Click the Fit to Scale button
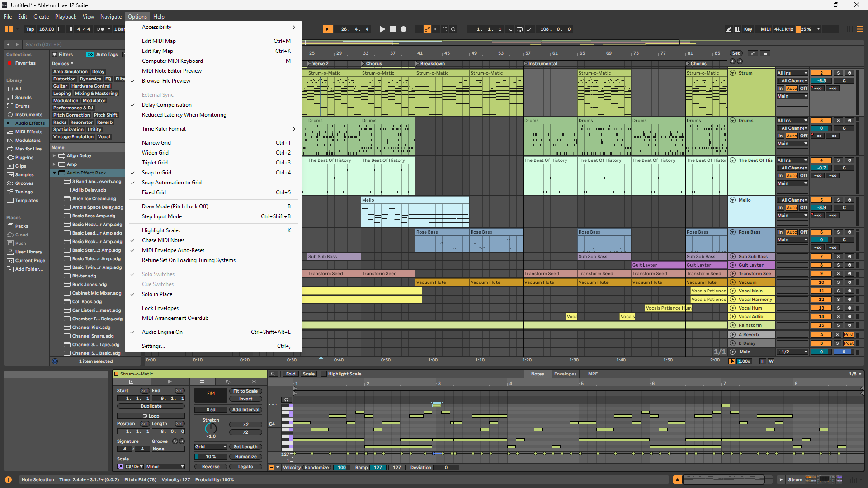This screenshot has width=868, height=488. pyautogui.click(x=245, y=391)
